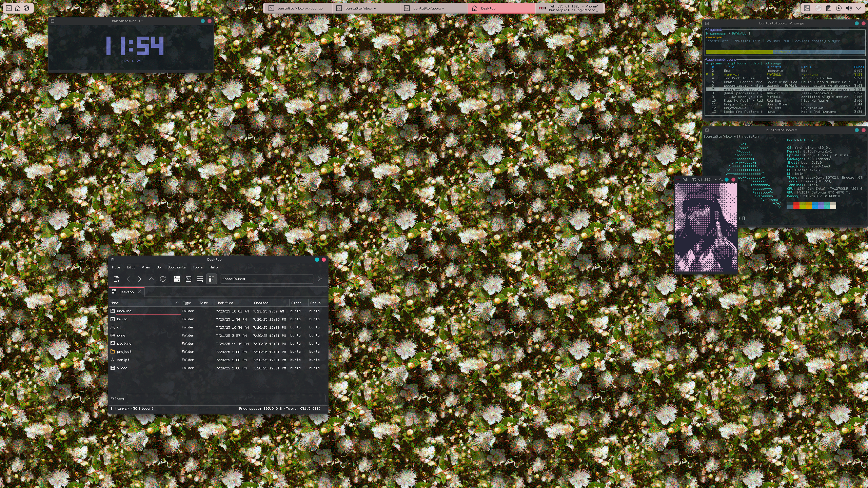
Task: Sort by the Name column header
Action: pyautogui.click(x=145, y=303)
